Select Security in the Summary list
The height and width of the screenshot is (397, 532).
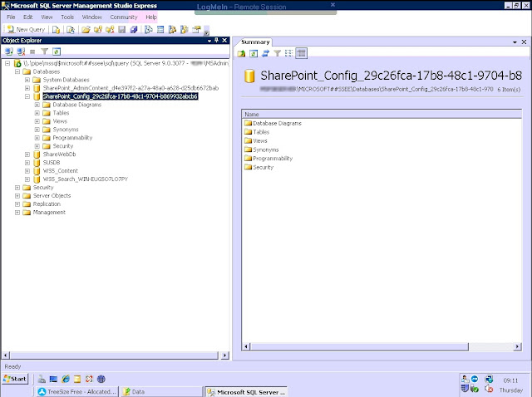click(263, 167)
